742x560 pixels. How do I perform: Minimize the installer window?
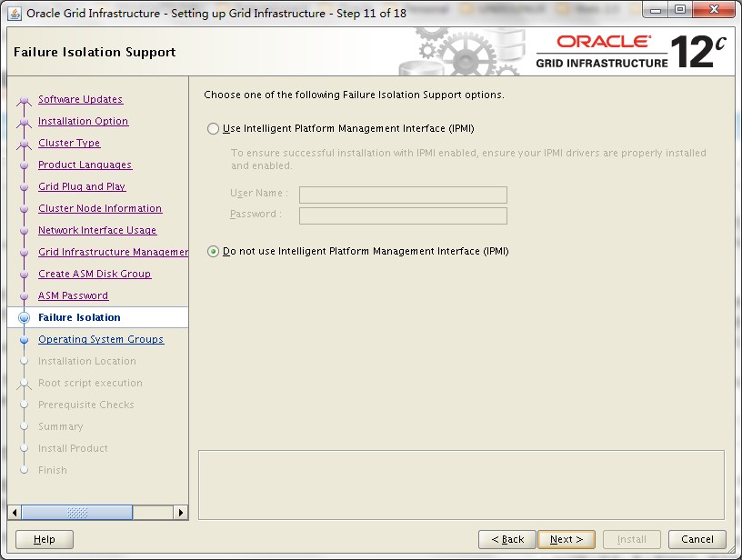pyautogui.click(x=656, y=10)
